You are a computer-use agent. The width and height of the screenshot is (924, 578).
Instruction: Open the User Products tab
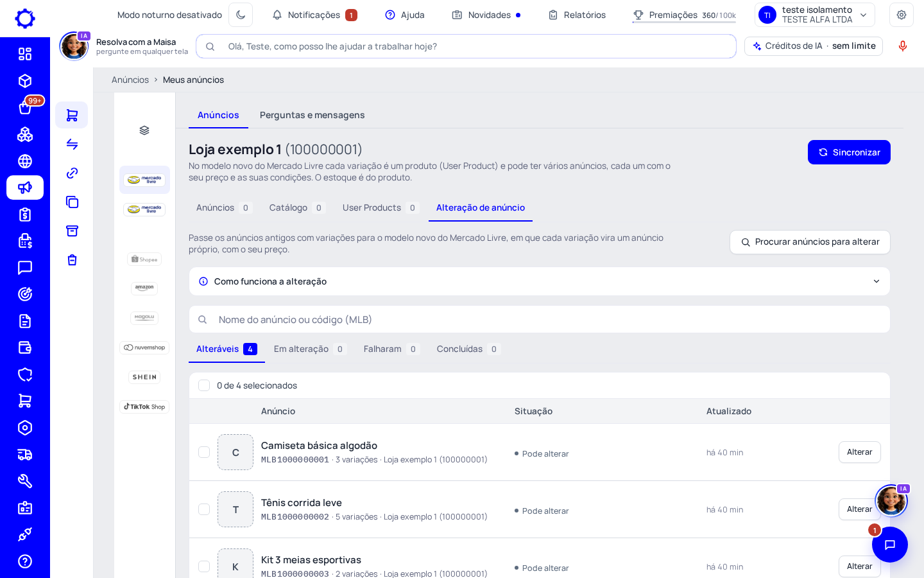point(381,207)
